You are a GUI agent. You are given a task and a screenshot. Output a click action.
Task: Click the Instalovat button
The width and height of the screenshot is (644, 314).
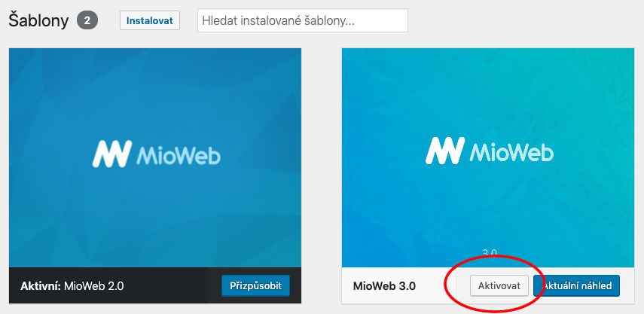[x=149, y=20]
